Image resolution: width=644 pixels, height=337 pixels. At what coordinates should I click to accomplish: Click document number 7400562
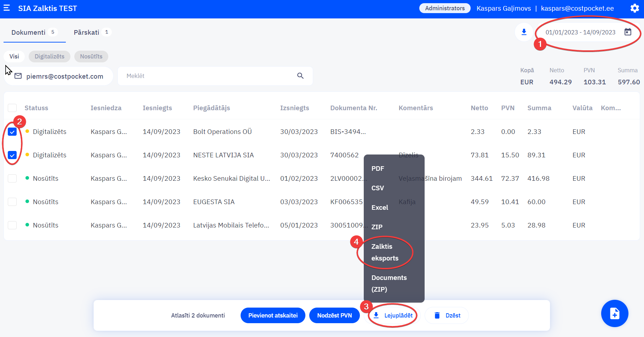[x=344, y=155]
